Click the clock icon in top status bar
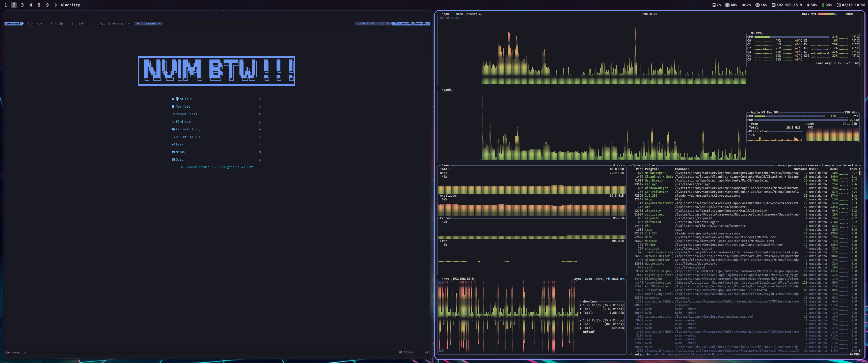Viewport: 868px width, 363px height. (x=839, y=5)
